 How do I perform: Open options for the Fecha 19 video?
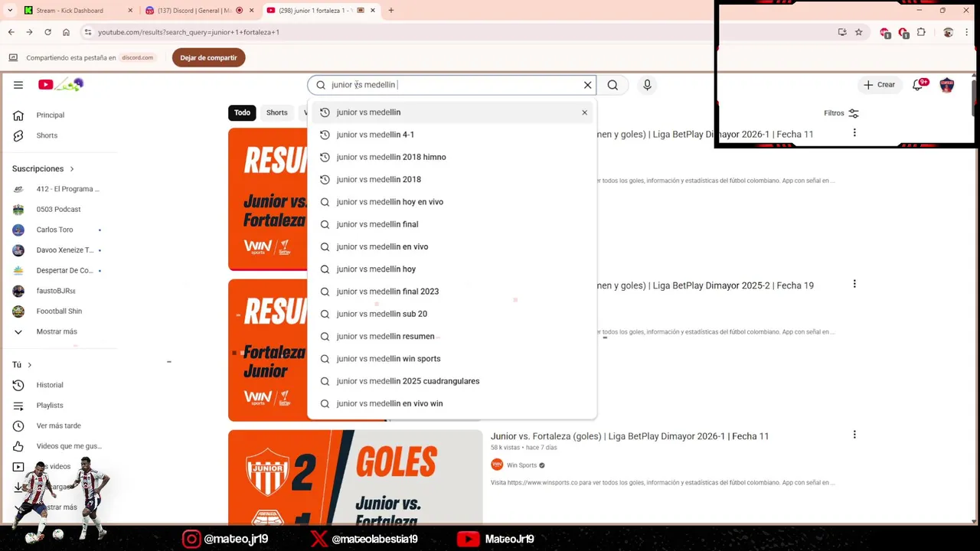coord(854,284)
